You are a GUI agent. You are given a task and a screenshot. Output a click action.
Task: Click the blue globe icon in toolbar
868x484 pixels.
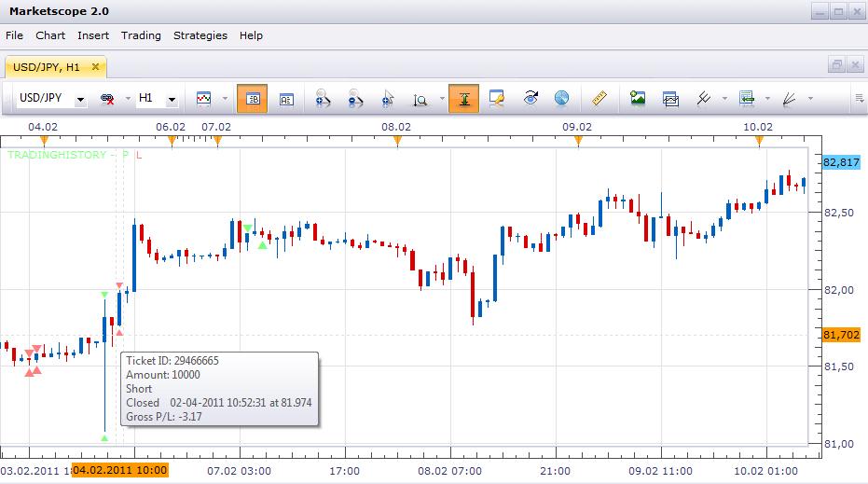point(561,99)
